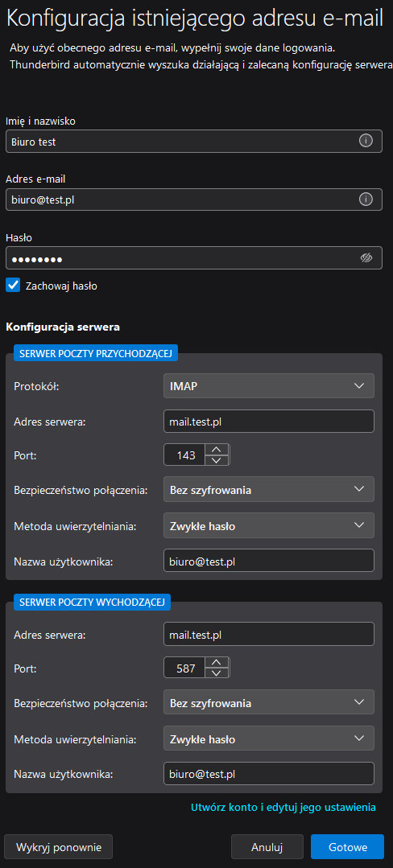Expand outgoing Metoda uwierzytelniania dropdown
Viewport: 393px width, 868px height.
coord(269,738)
